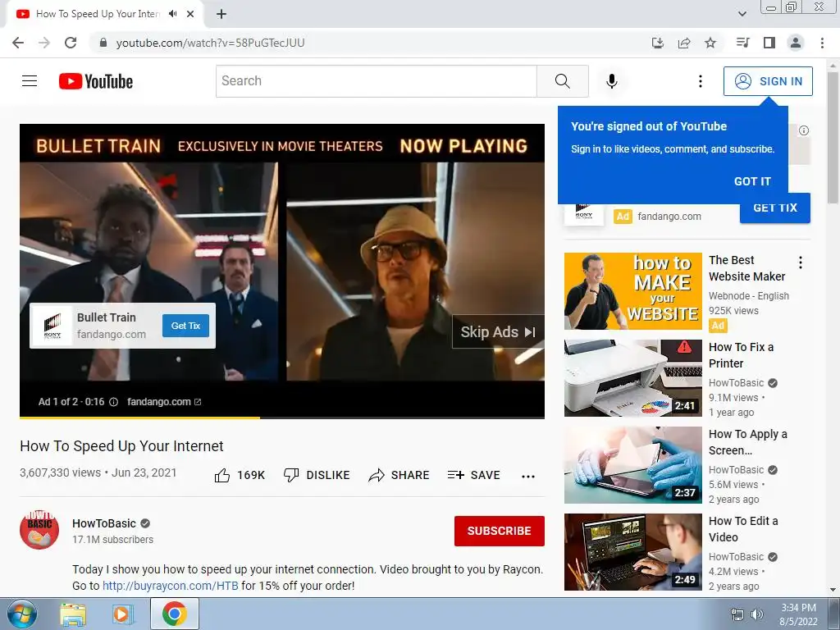Screen dimensions: 840x630
Task: Open the How To Fix a Printer thumbnail
Action: [632, 377]
